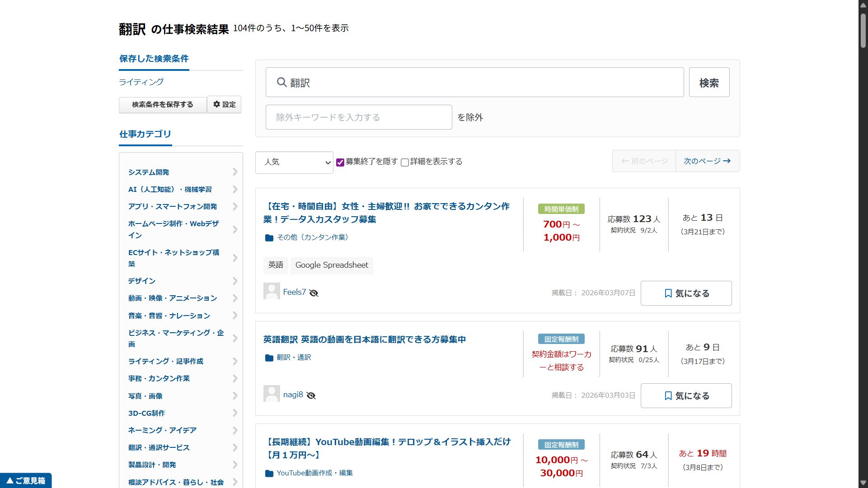Image resolution: width=868 pixels, height=488 pixels.
Task: Uncheck 募集終了を隠す
Action: click(340, 162)
